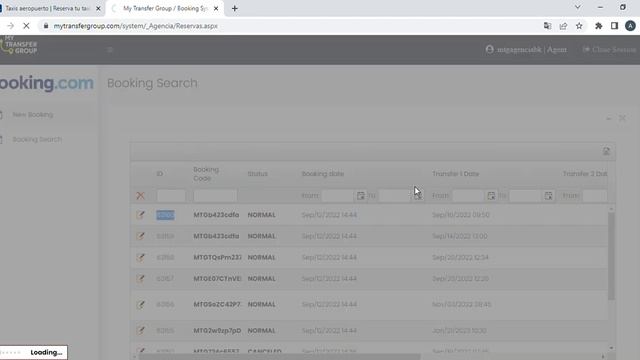The height and width of the screenshot is (360, 640).
Task: View site information lock icon
Action: click(x=46, y=26)
